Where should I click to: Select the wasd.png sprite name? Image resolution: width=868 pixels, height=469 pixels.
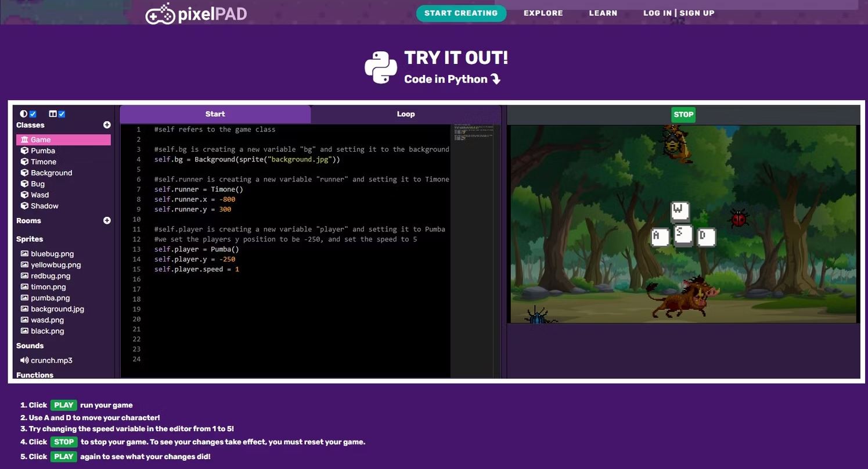point(48,320)
